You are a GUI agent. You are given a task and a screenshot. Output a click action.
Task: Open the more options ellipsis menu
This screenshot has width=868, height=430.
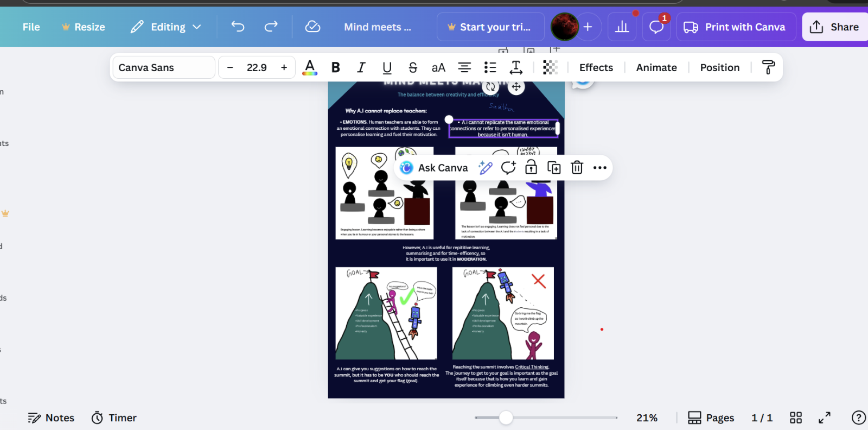pos(599,168)
